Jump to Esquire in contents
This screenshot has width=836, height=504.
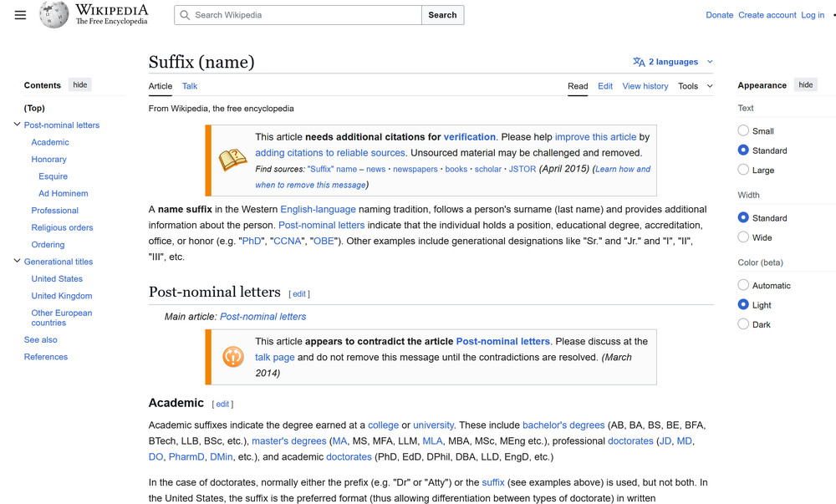[x=53, y=176]
